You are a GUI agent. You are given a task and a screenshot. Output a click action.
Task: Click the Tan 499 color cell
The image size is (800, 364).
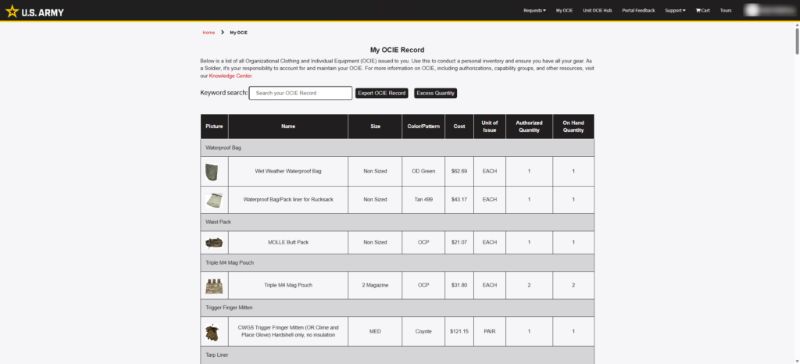[423, 200]
